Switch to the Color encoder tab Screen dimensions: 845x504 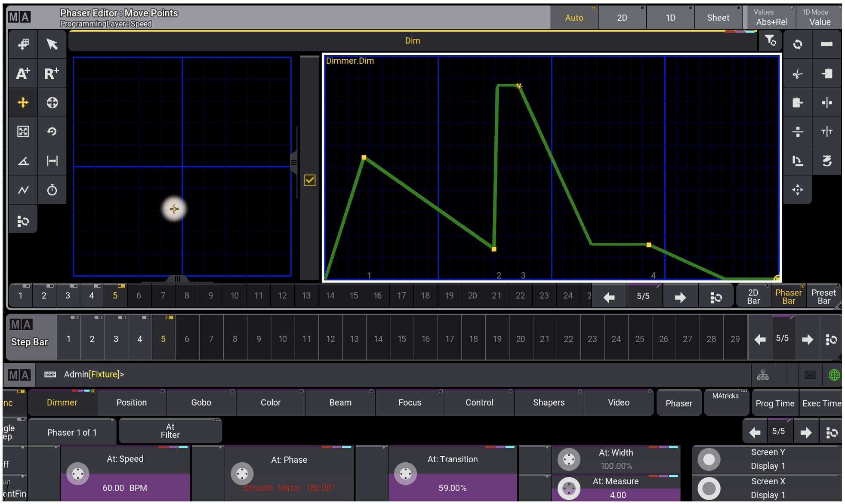270,403
